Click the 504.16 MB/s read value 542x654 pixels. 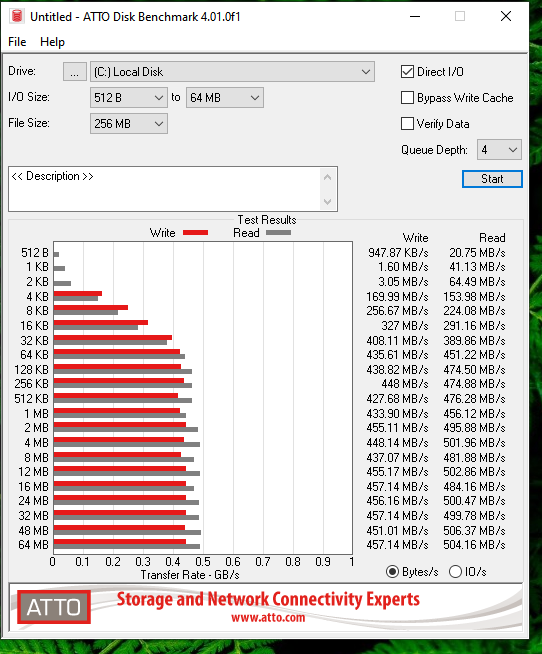(x=474, y=545)
